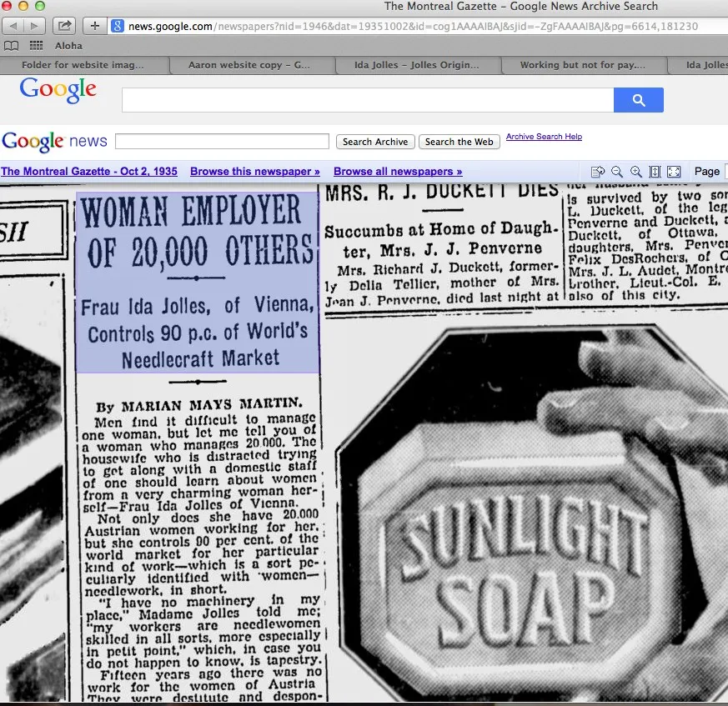Click the 'Mrs. R. J. Duckett Dies' headline
728x706 pixels.
pos(441,192)
